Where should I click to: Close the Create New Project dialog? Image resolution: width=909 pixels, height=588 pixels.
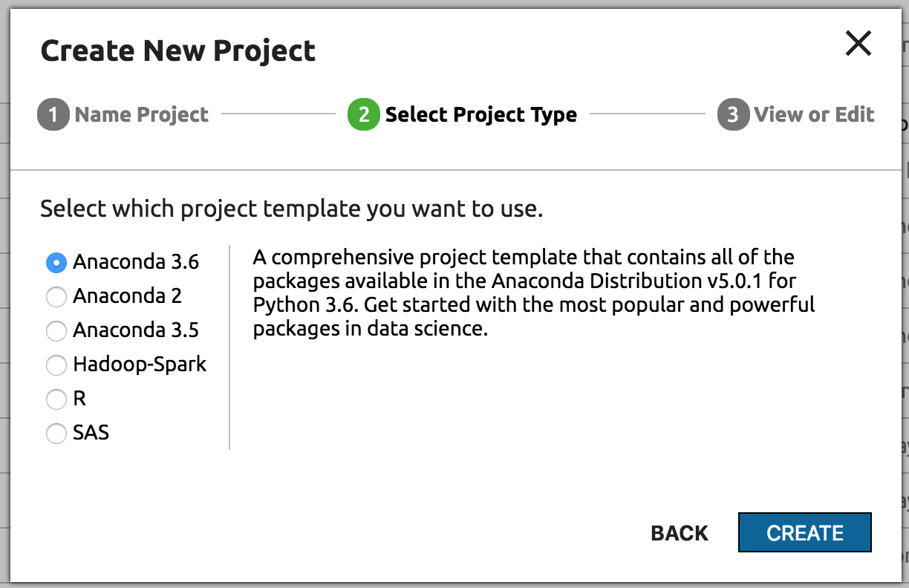pyautogui.click(x=858, y=45)
